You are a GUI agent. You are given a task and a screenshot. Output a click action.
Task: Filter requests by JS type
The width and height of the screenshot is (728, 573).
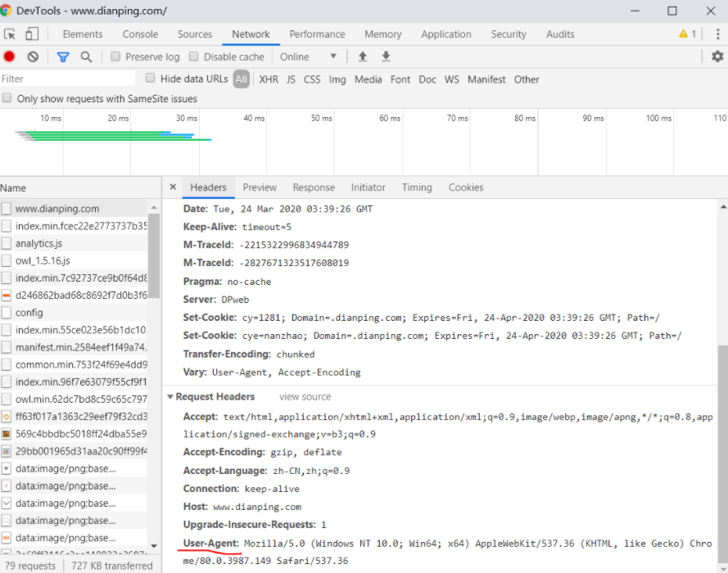click(291, 79)
